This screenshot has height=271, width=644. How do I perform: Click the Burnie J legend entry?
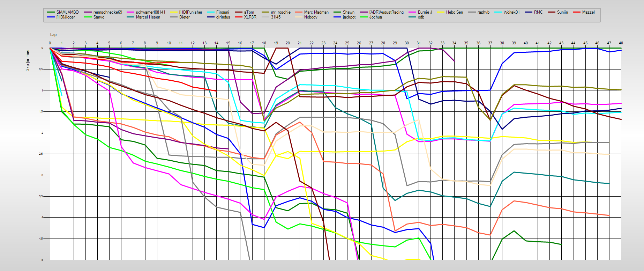click(425, 12)
